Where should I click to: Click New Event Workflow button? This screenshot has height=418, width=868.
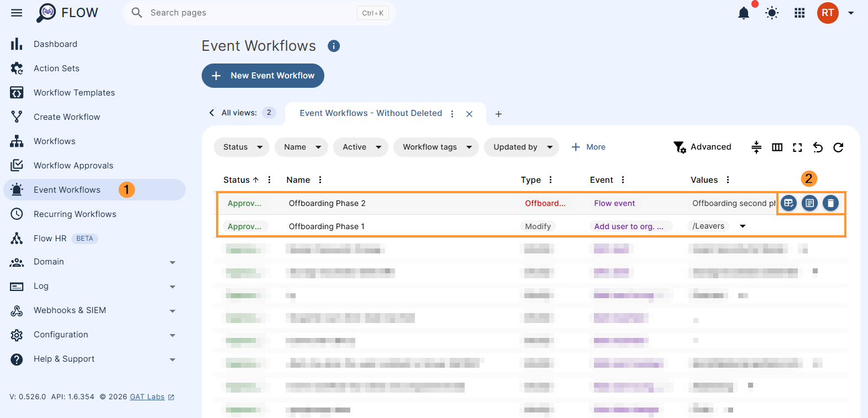click(263, 76)
